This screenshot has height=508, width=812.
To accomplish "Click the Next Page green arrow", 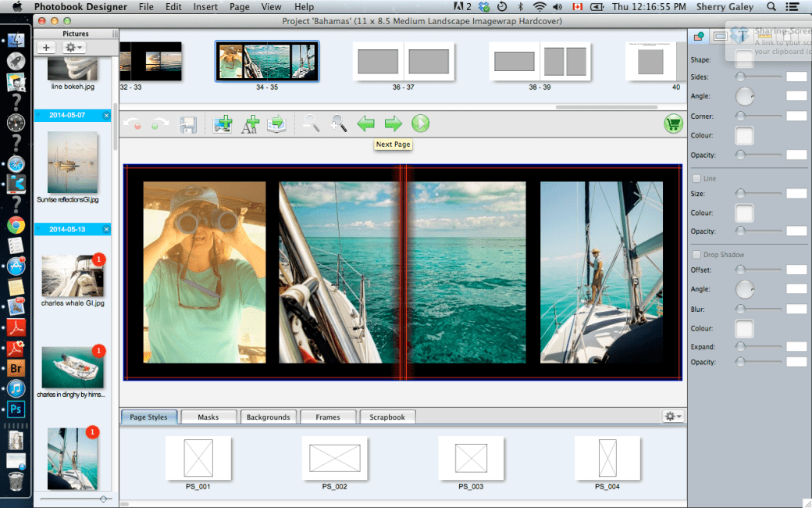I will 394,123.
